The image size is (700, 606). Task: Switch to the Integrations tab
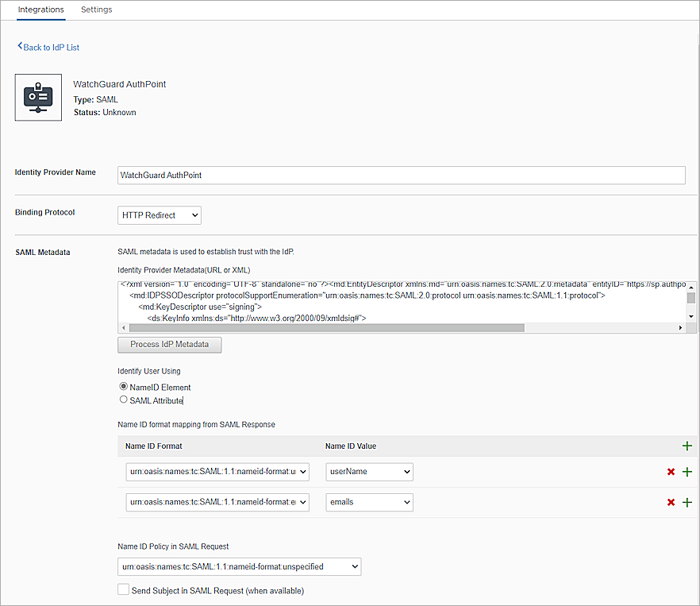(x=40, y=10)
